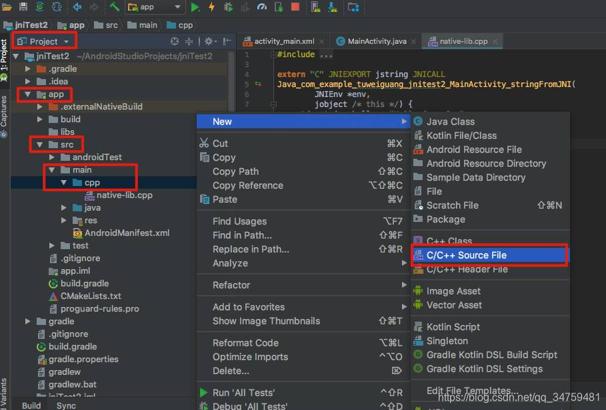The image size is (606, 410).
Task: Choose Delete... in the context menu
Action: (303, 371)
